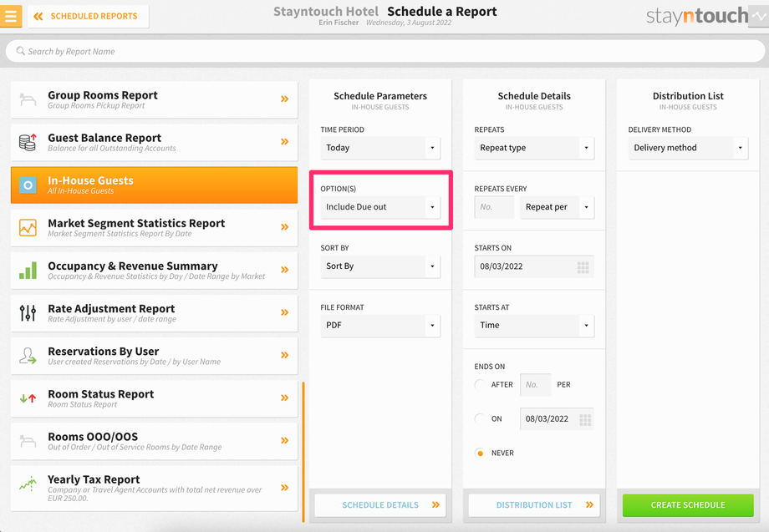This screenshot has width=769, height=532.
Task: Select the In-House Guests report item
Action: (154, 185)
